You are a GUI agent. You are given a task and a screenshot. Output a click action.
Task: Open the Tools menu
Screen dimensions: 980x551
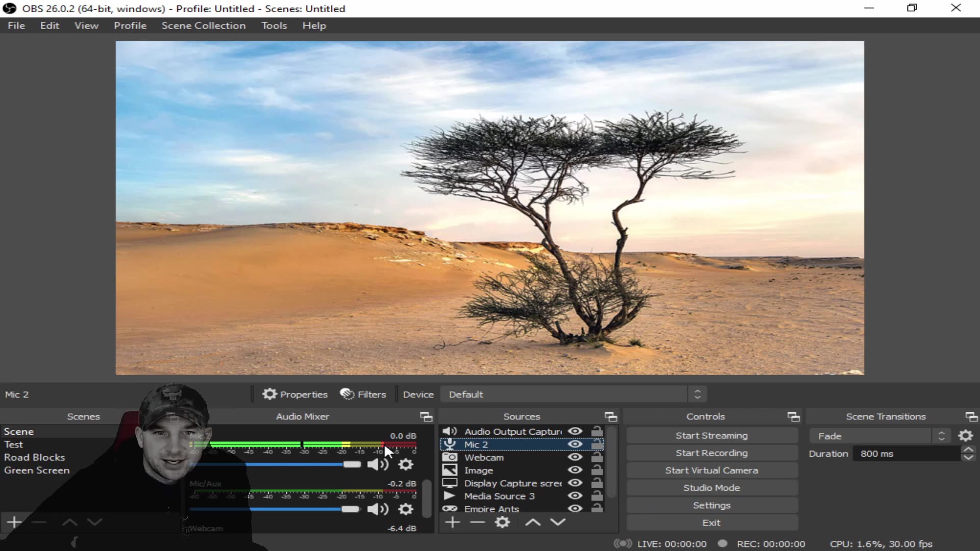274,25
